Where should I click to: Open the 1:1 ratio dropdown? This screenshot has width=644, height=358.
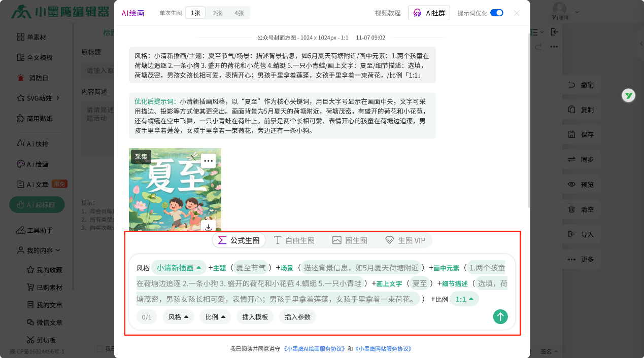click(x=464, y=299)
